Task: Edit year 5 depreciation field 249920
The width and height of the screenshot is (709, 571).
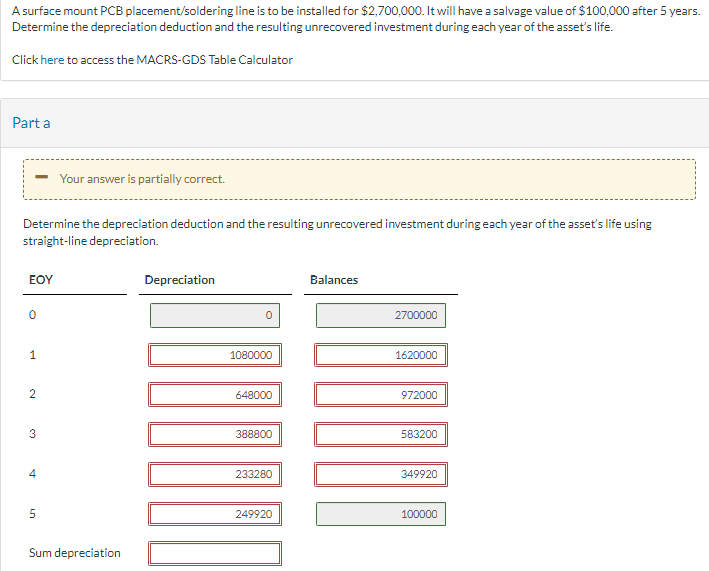Action: tap(215, 514)
